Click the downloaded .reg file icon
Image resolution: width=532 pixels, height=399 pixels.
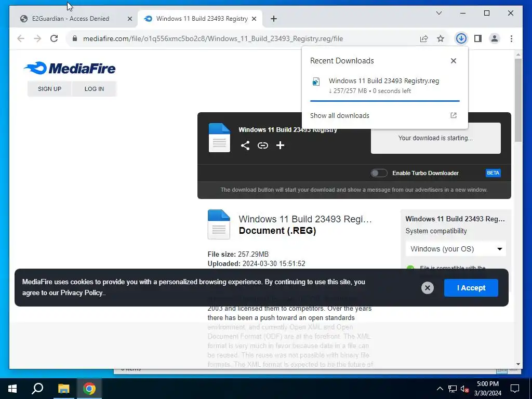click(316, 82)
